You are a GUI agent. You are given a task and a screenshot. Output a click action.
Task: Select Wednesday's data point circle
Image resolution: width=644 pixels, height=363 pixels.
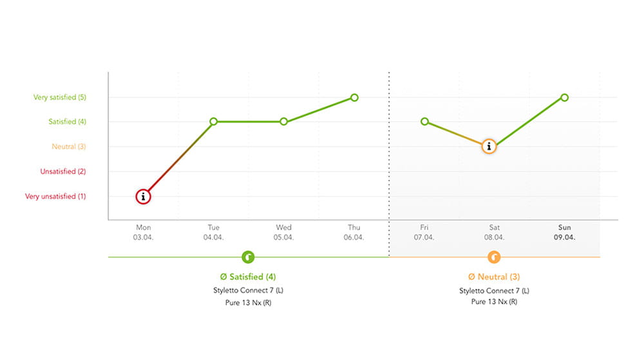[x=284, y=121]
